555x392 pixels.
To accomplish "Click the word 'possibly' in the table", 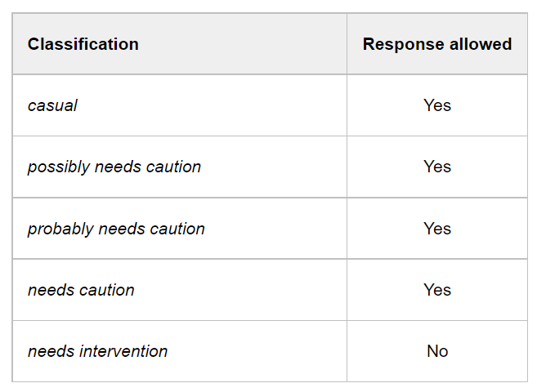I will (x=58, y=167).
